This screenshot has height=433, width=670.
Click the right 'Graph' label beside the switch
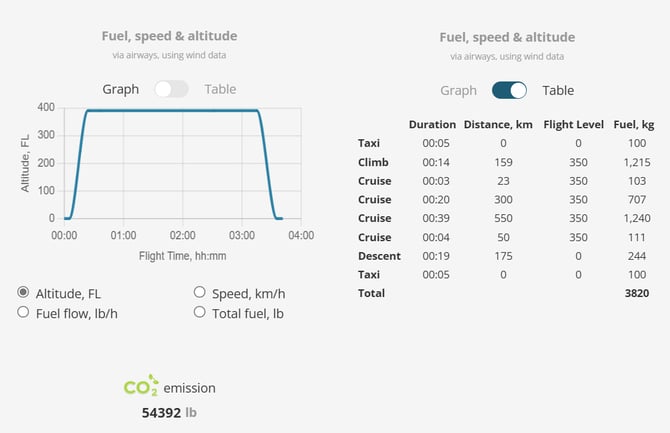[458, 91]
